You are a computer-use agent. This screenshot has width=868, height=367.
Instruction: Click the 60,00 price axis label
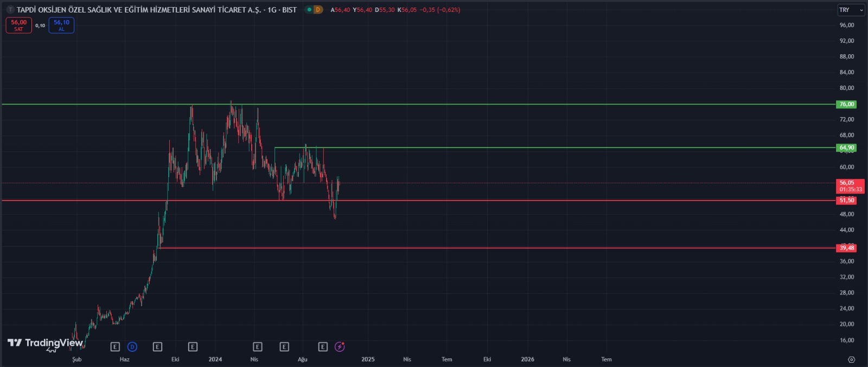coord(846,167)
